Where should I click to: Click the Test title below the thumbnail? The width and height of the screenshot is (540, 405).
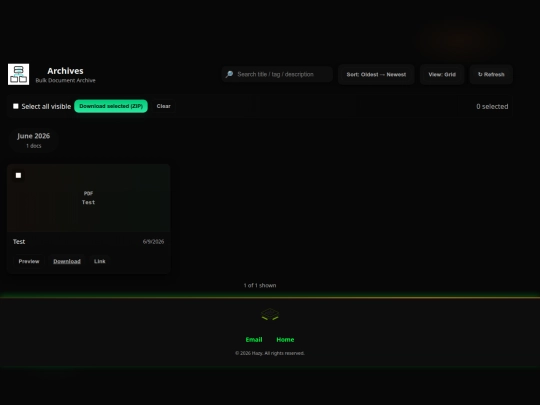click(19, 242)
